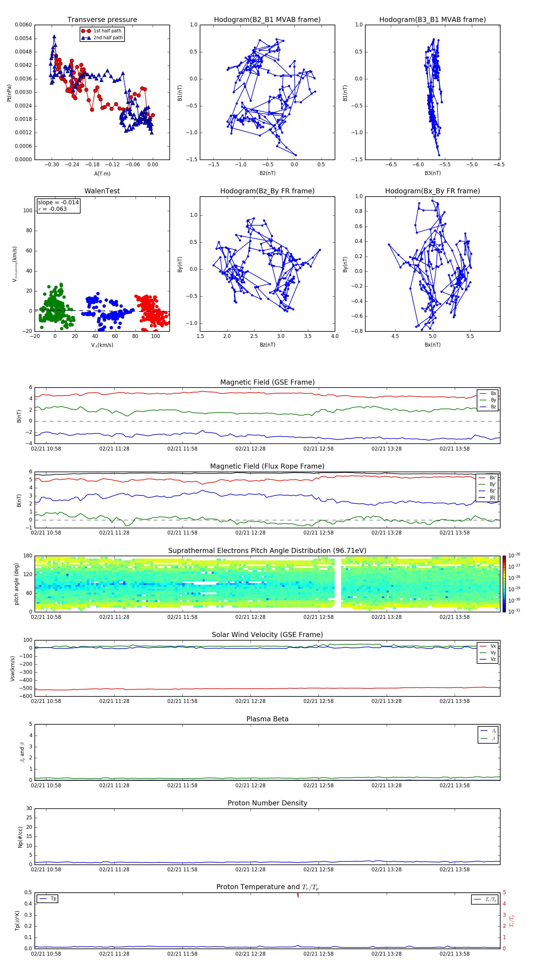Click the pitch-angle colorbar scale
Viewport: 535px width, 980px height.
[x=504, y=584]
